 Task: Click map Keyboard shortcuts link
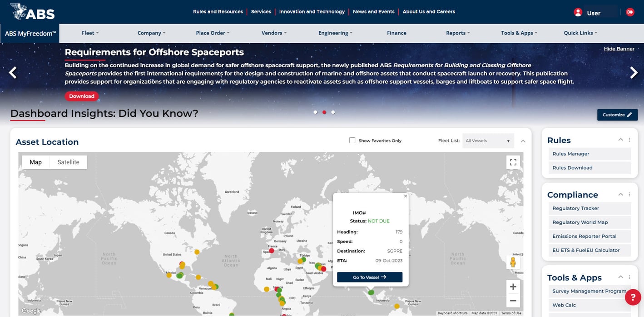click(452, 313)
